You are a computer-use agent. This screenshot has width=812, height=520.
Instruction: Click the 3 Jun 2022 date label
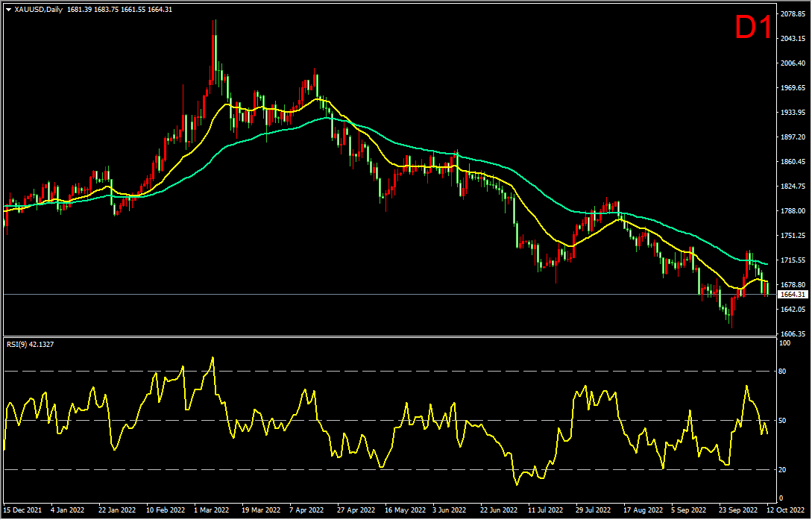pyautogui.click(x=450, y=510)
